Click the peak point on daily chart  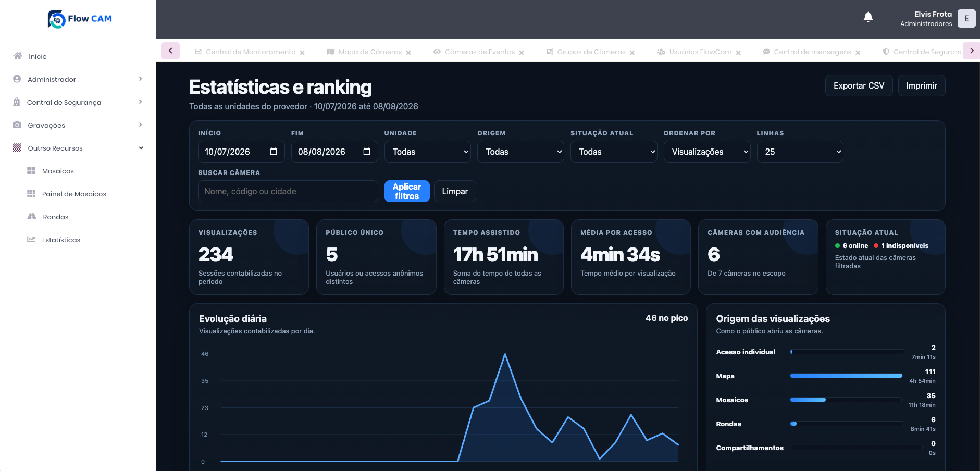505,354
